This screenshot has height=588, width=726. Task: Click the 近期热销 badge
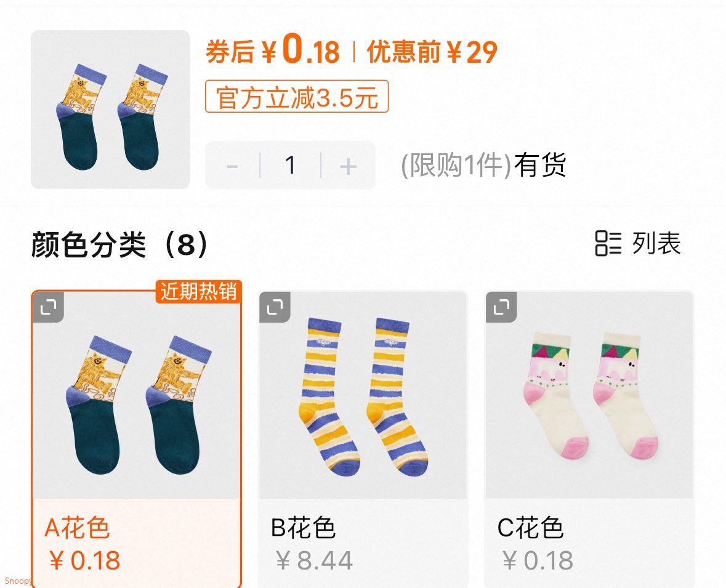199,291
